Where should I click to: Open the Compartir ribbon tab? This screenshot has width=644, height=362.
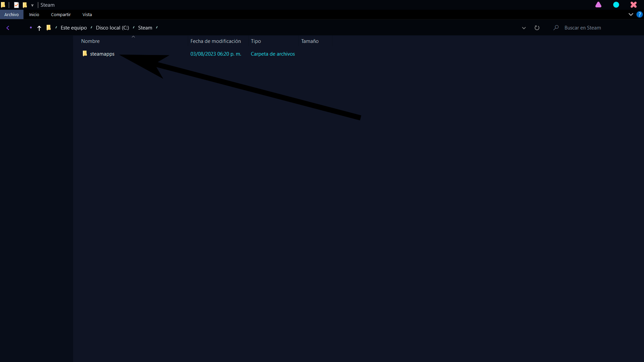61,14
